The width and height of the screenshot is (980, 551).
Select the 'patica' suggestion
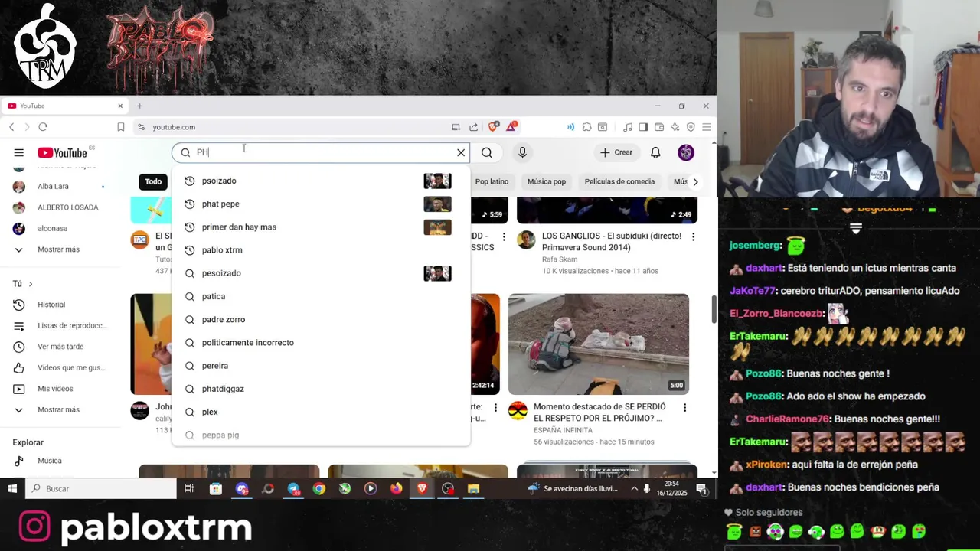click(x=320, y=296)
